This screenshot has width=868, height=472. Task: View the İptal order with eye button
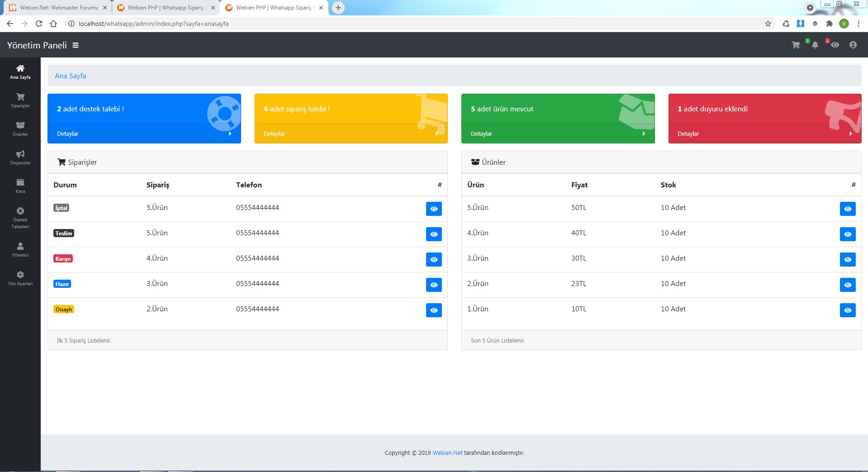[x=433, y=209]
